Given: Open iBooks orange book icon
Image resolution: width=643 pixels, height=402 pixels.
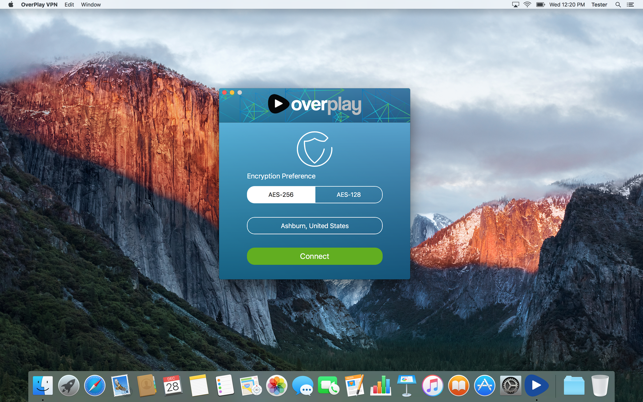Looking at the screenshot, I should tap(458, 386).
